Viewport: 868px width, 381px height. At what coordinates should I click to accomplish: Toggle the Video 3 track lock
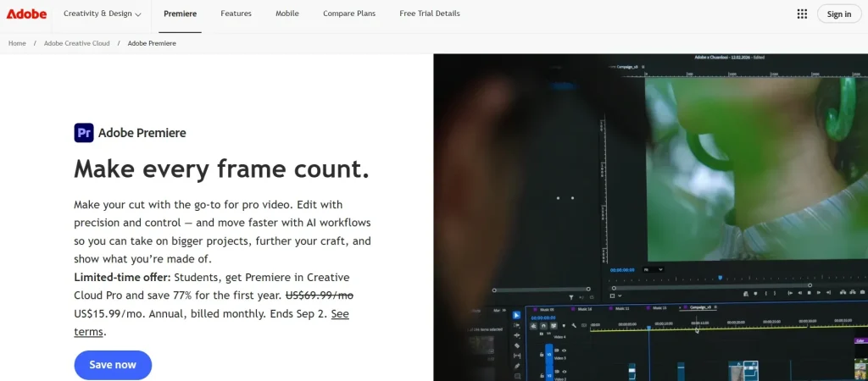tap(542, 355)
